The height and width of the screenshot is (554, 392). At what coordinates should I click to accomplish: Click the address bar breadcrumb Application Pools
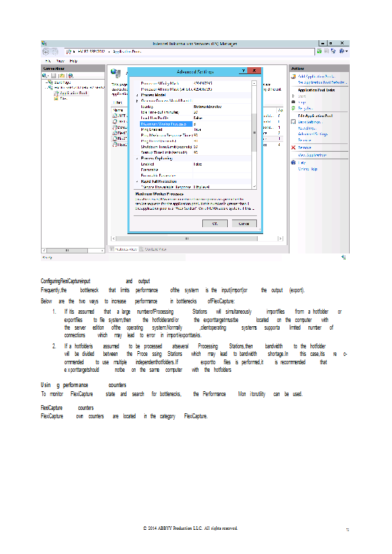coord(127,51)
